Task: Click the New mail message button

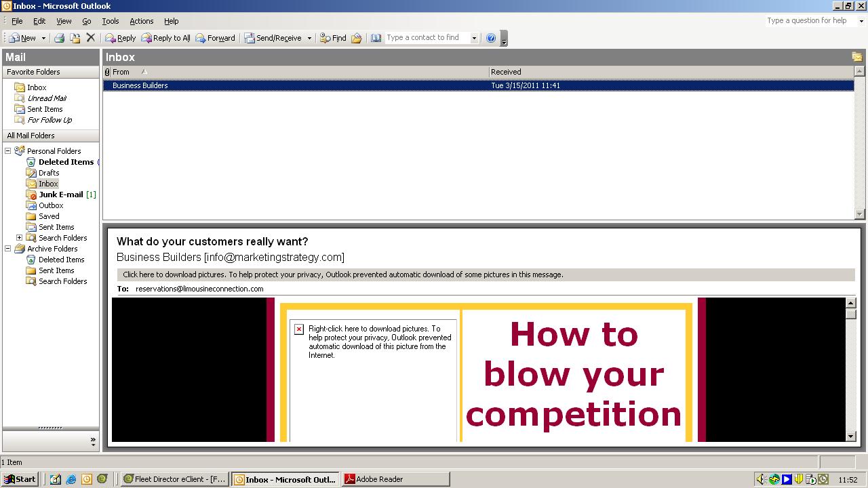Action: [x=22, y=38]
